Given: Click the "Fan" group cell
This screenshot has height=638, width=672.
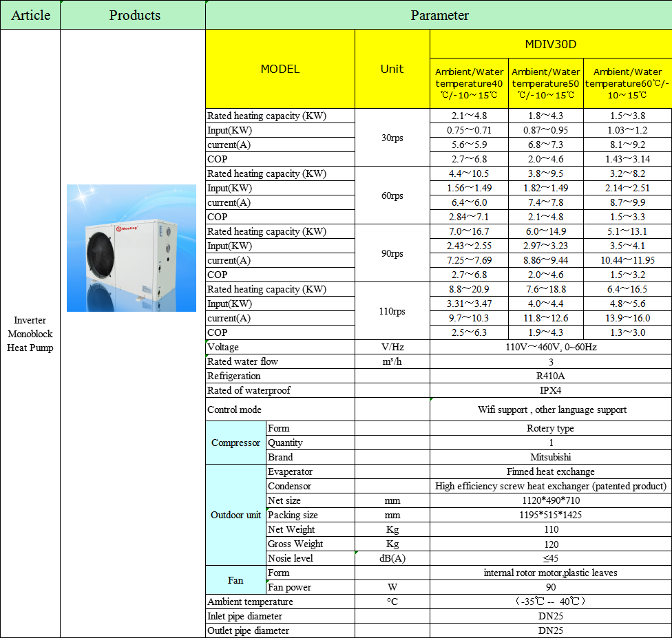Looking at the screenshot, I should point(235,580).
